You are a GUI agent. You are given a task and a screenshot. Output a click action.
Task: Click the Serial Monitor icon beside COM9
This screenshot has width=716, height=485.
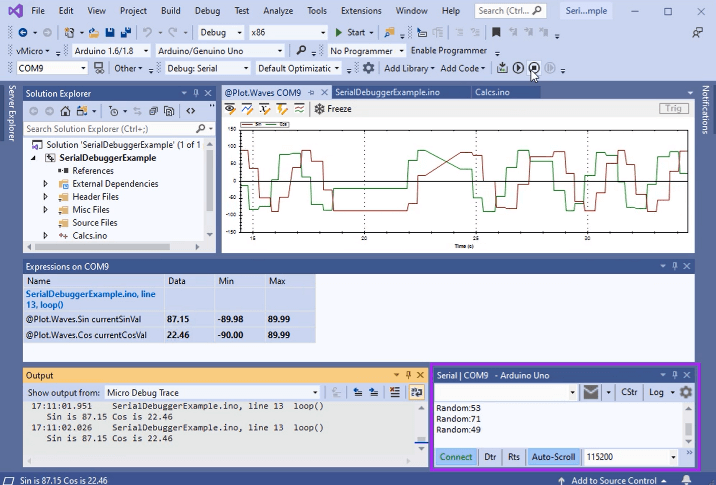tap(99, 68)
